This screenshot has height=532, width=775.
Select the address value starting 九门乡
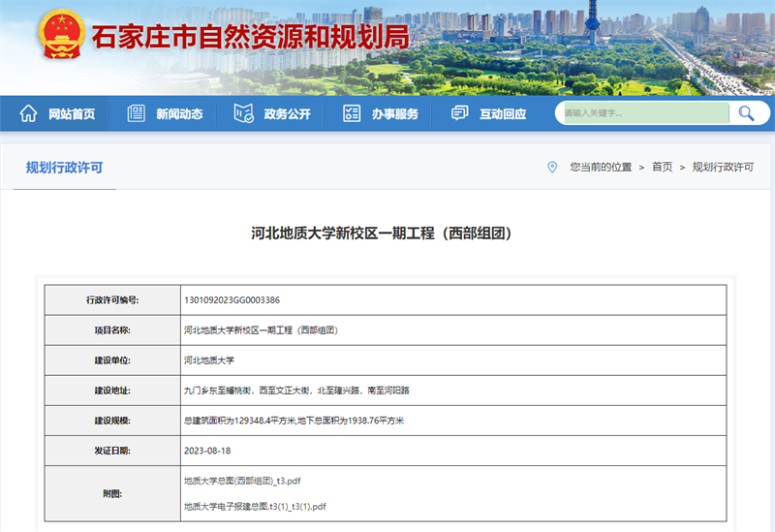tap(296, 391)
